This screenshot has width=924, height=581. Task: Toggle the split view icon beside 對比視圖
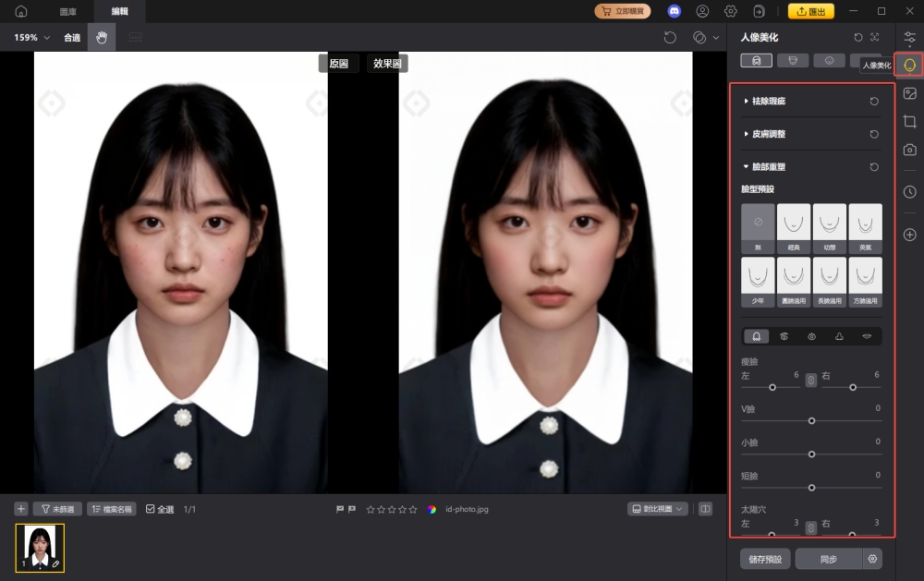[x=705, y=509]
